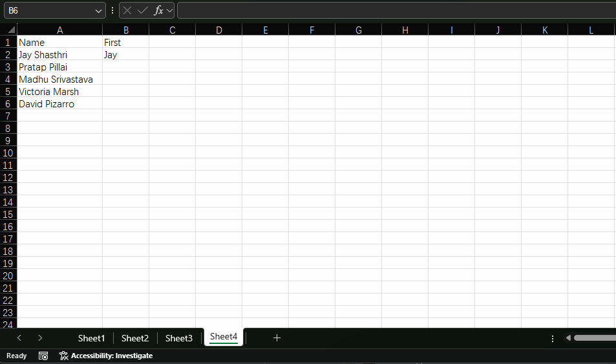Select column L header
This screenshot has width=616, height=364.
(x=591, y=30)
